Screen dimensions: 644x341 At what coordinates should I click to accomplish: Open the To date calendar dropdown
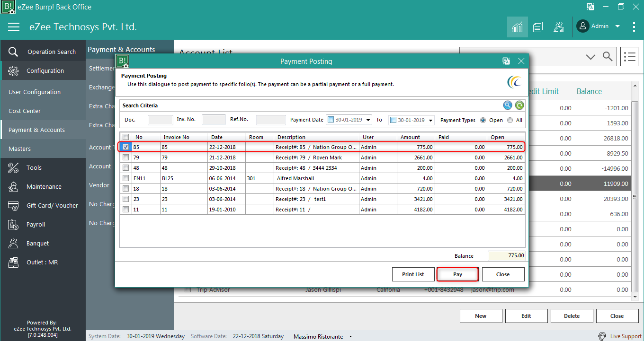click(430, 120)
